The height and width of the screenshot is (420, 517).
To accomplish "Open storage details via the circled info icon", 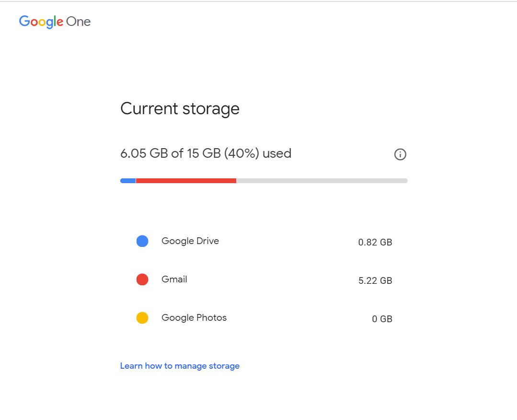I will tap(400, 154).
